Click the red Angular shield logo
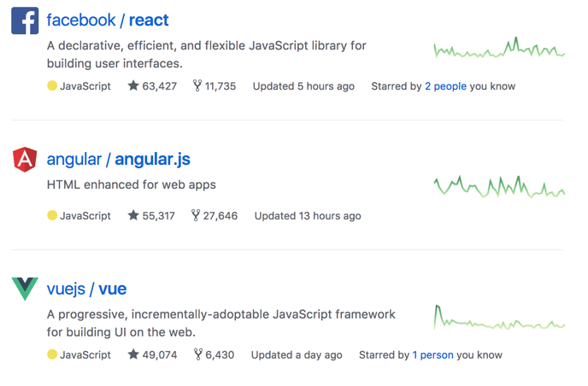This screenshot has height=386, width=588. (x=25, y=160)
